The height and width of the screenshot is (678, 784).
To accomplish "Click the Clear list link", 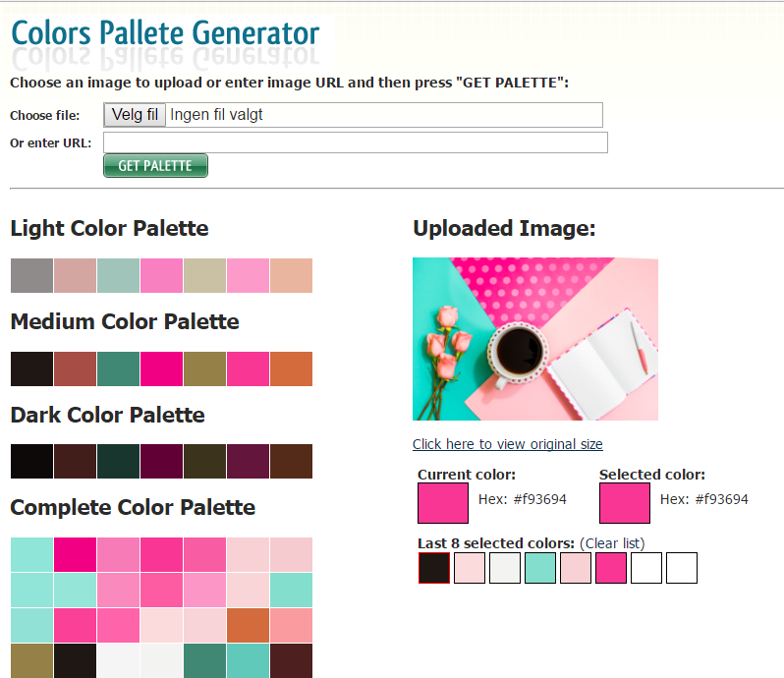I will click(612, 543).
